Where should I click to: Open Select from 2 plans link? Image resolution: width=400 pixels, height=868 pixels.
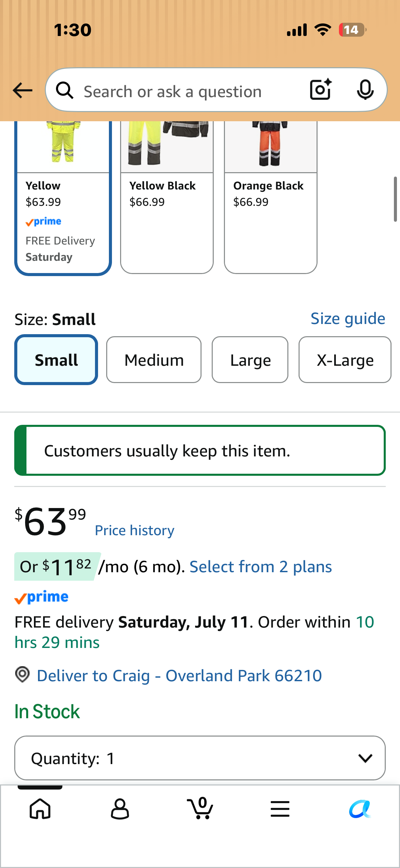coord(261,567)
